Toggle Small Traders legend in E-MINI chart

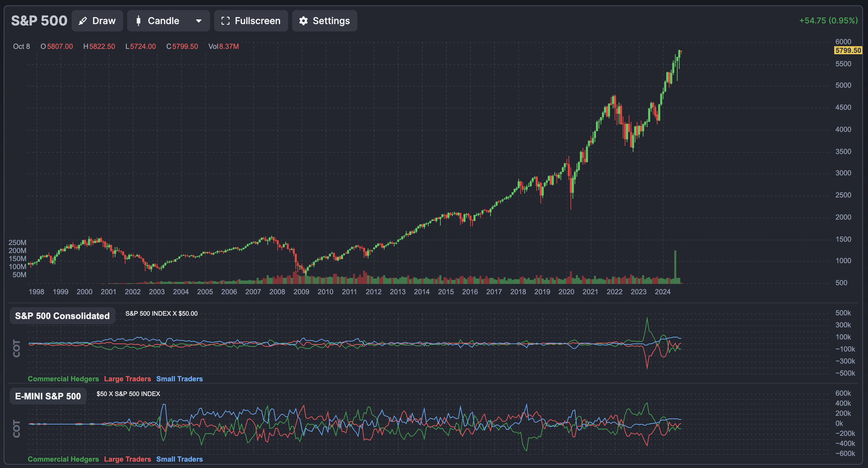(179, 459)
